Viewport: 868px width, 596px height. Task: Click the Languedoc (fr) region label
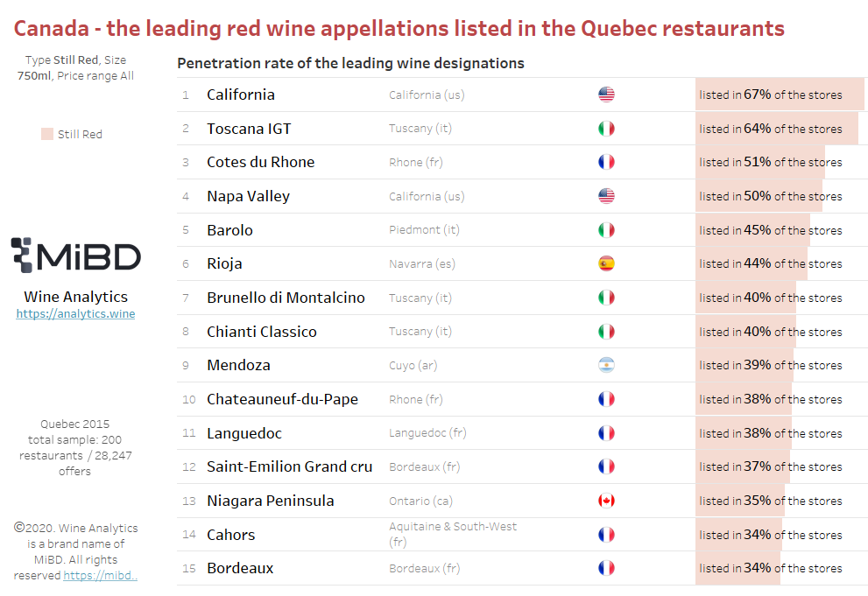tap(427, 433)
